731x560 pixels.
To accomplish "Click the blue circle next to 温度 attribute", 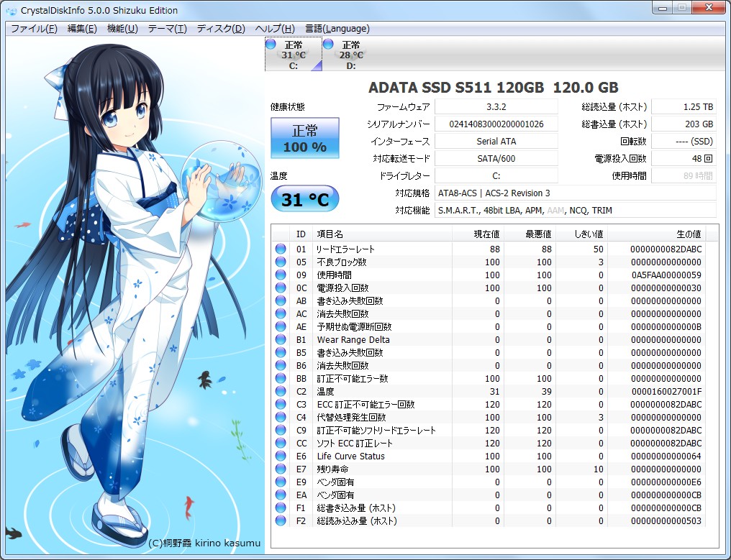I will point(280,392).
